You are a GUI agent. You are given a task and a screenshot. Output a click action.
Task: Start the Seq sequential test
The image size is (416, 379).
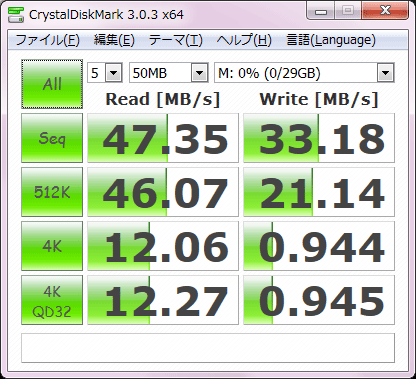52,138
